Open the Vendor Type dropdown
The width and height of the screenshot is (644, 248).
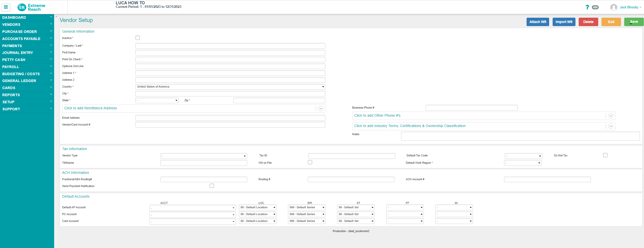pos(203,156)
